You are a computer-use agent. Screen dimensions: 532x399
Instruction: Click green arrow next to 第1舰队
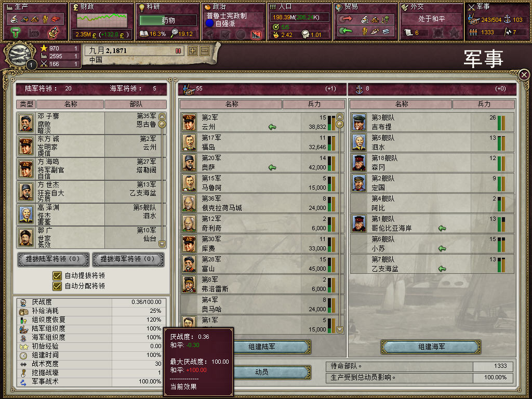pos(442,229)
